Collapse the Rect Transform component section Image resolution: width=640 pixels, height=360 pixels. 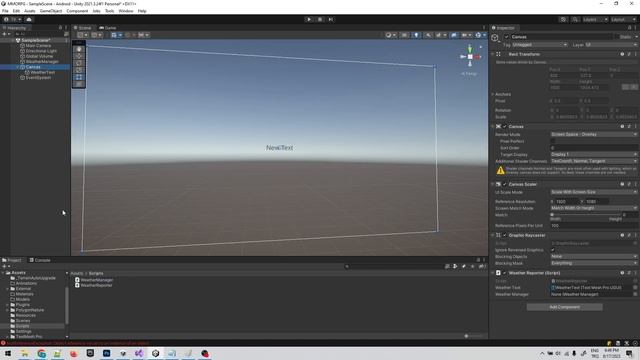click(x=493, y=54)
